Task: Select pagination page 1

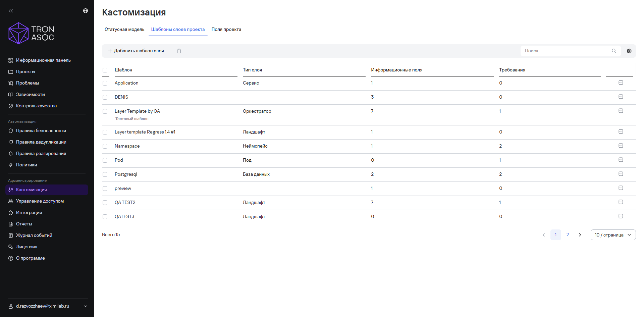Action: [556, 235]
